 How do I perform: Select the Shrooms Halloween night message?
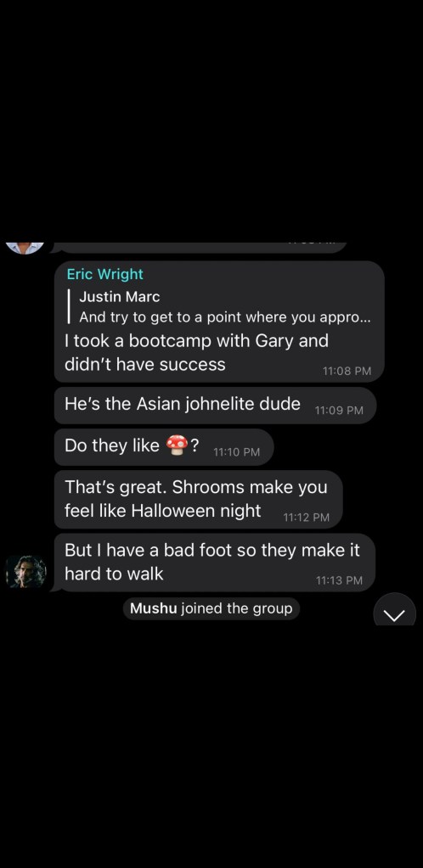pyautogui.click(x=198, y=499)
